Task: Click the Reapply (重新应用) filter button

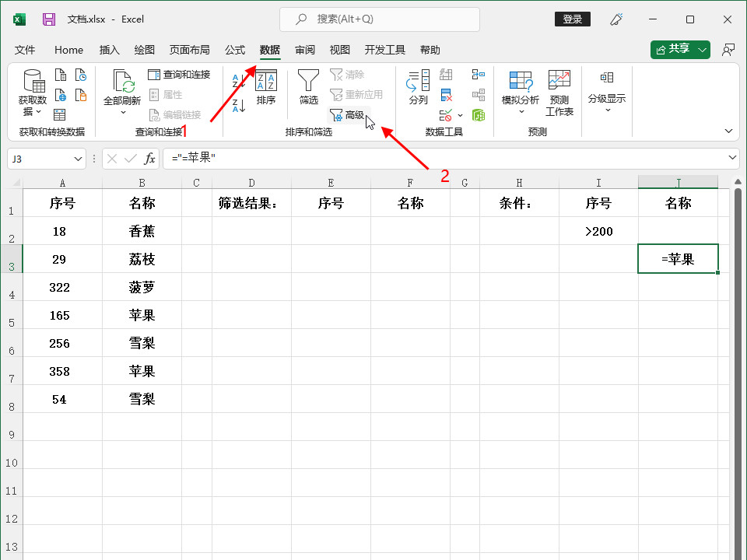Action: click(356, 95)
